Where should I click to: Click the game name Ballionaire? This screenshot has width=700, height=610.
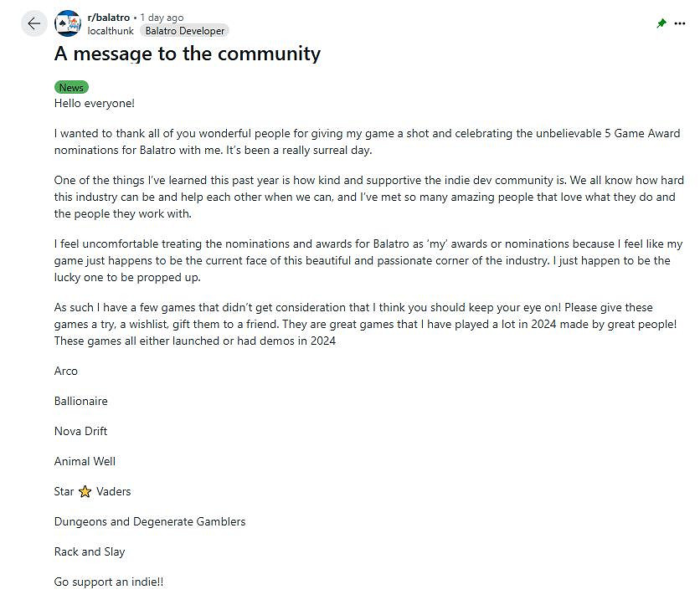click(x=81, y=401)
